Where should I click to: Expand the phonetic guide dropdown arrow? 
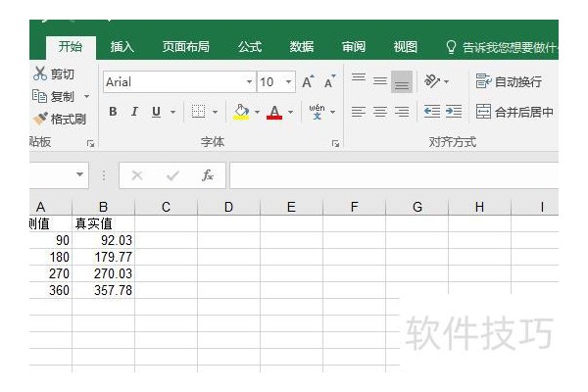point(332,112)
